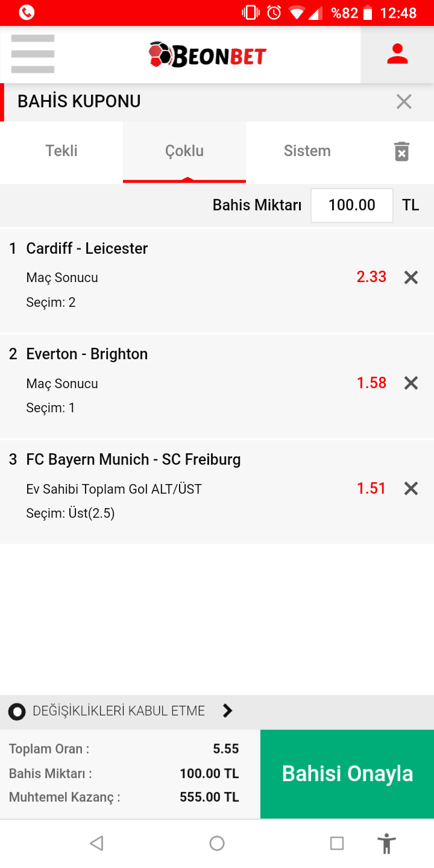Switch to the Sistem tab
The image size is (434, 868).
coord(307,151)
